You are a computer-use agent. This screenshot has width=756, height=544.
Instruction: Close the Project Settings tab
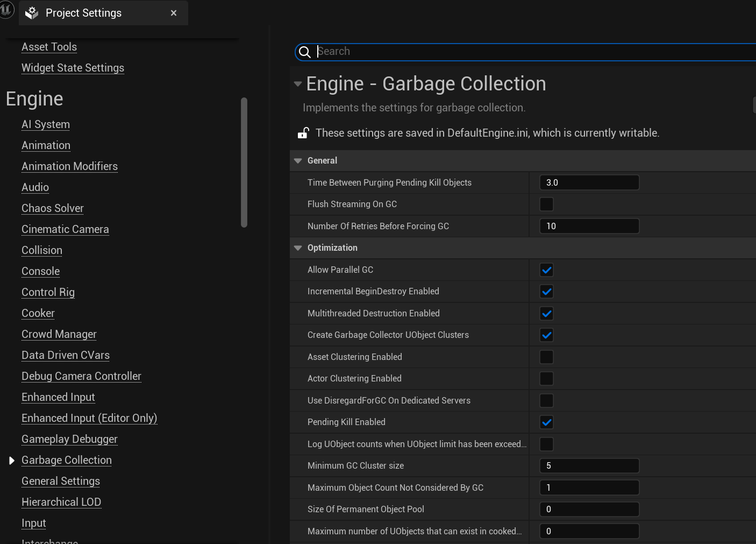coord(174,13)
